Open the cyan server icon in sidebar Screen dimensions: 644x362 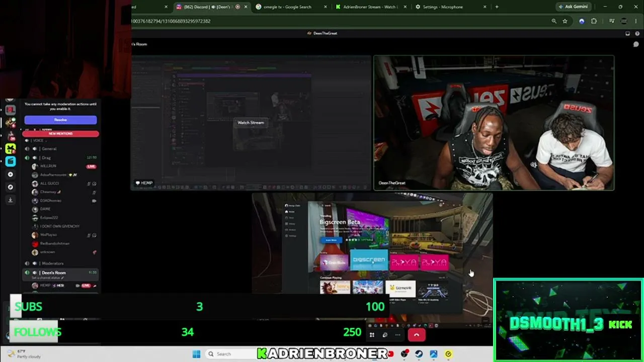[x=11, y=161]
